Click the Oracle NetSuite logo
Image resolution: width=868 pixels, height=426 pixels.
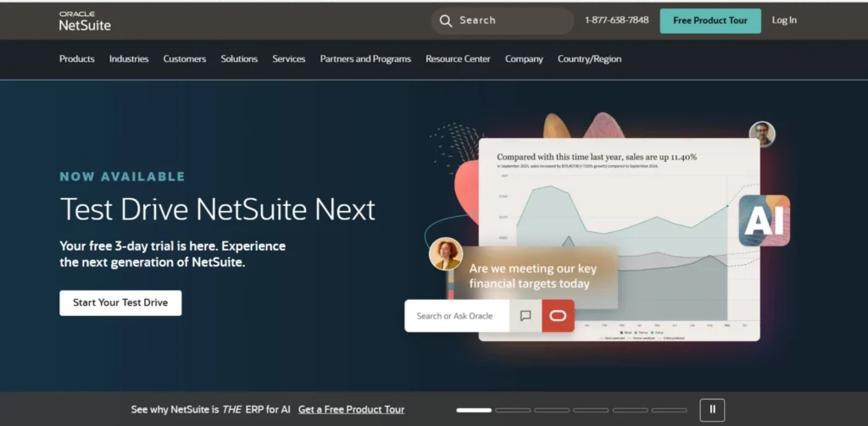click(85, 20)
